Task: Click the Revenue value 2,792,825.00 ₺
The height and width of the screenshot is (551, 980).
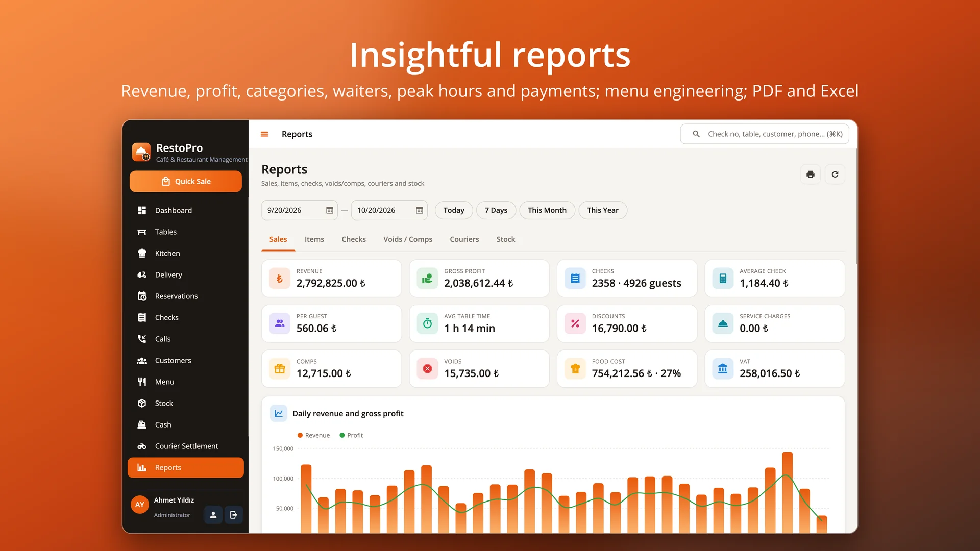Action: [x=331, y=283]
